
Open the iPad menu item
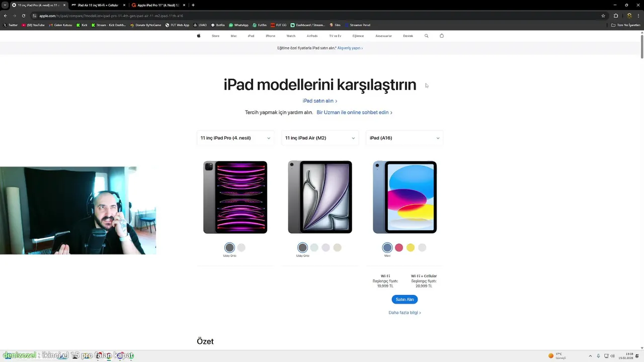click(x=251, y=36)
